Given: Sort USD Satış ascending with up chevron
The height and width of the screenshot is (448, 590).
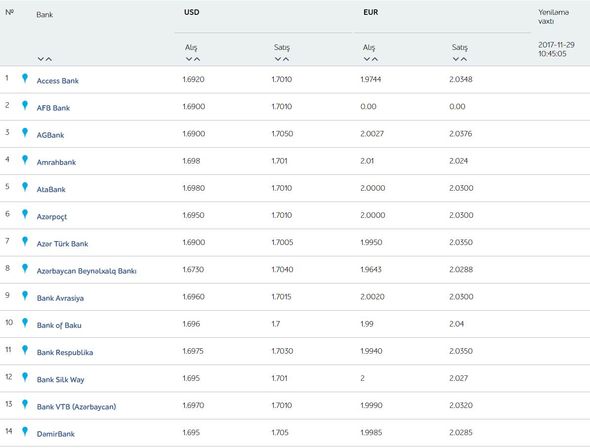Looking at the screenshot, I should (286, 59).
